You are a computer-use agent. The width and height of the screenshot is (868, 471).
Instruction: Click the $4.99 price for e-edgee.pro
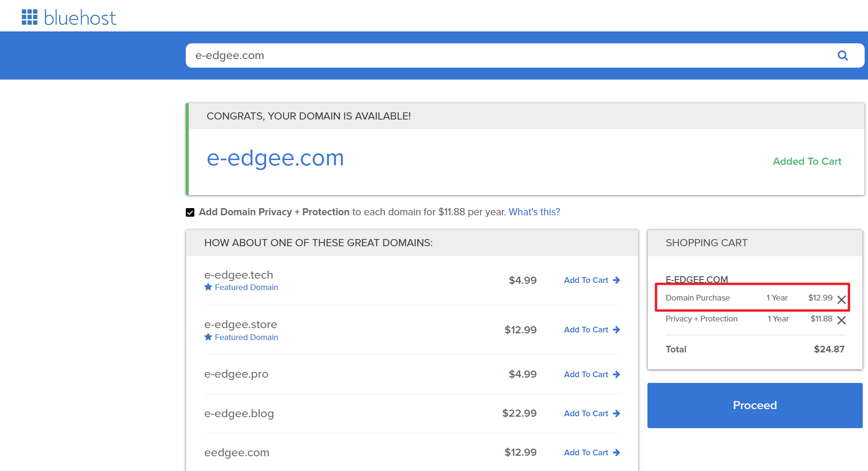click(x=523, y=374)
